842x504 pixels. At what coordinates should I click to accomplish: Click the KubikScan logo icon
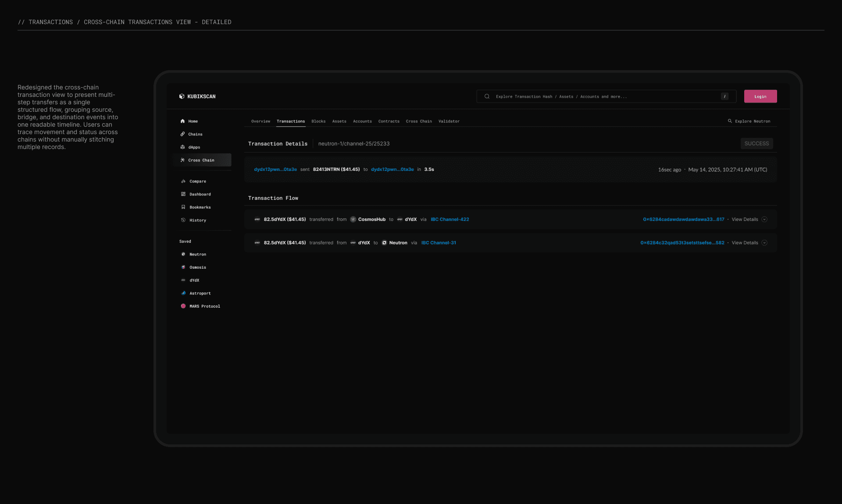pyautogui.click(x=182, y=96)
